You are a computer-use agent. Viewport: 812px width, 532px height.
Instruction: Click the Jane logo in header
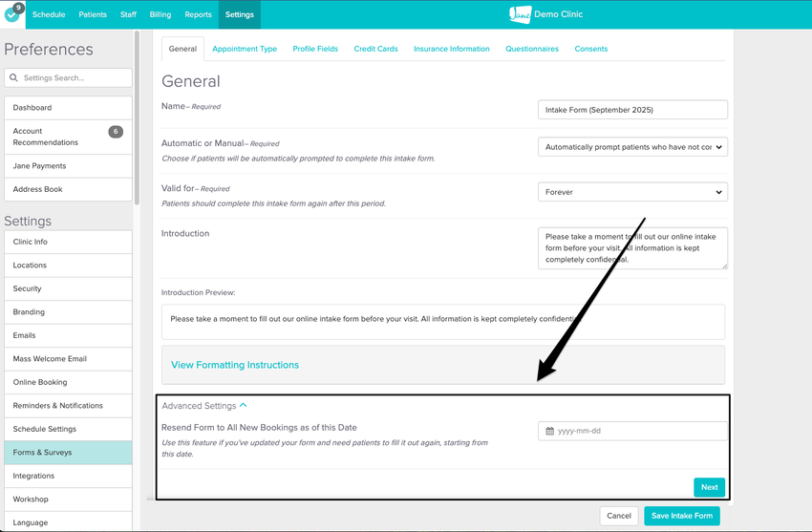(x=520, y=14)
